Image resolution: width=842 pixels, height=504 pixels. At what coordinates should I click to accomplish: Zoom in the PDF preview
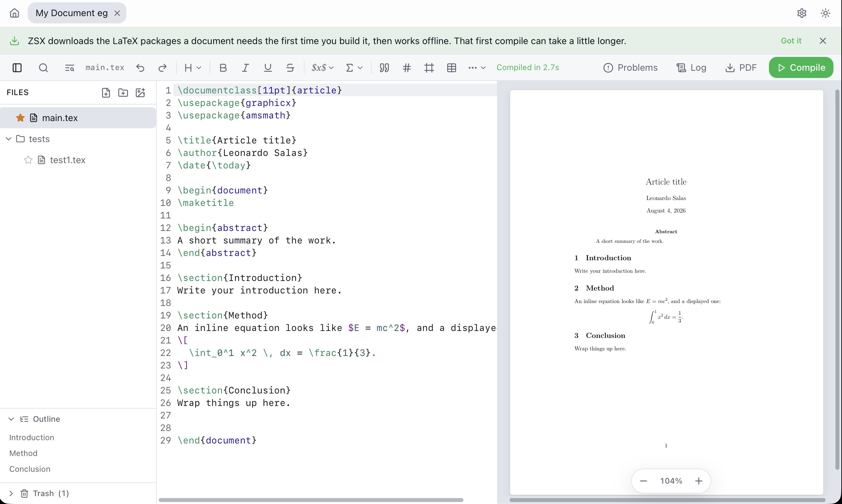pos(698,481)
